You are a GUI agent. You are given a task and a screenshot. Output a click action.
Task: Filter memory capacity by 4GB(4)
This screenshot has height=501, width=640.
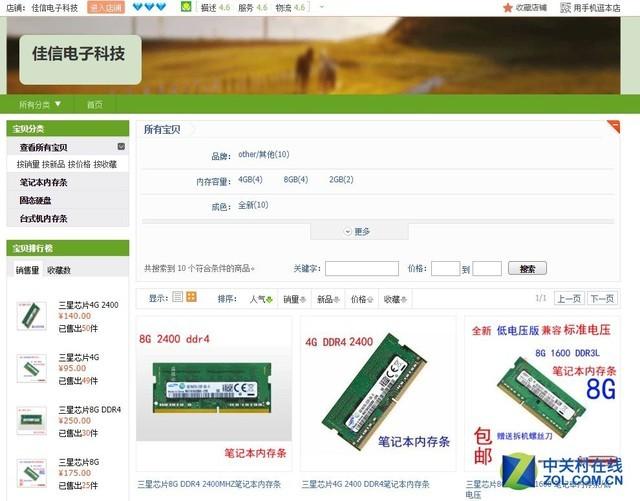(x=250, y=179)
